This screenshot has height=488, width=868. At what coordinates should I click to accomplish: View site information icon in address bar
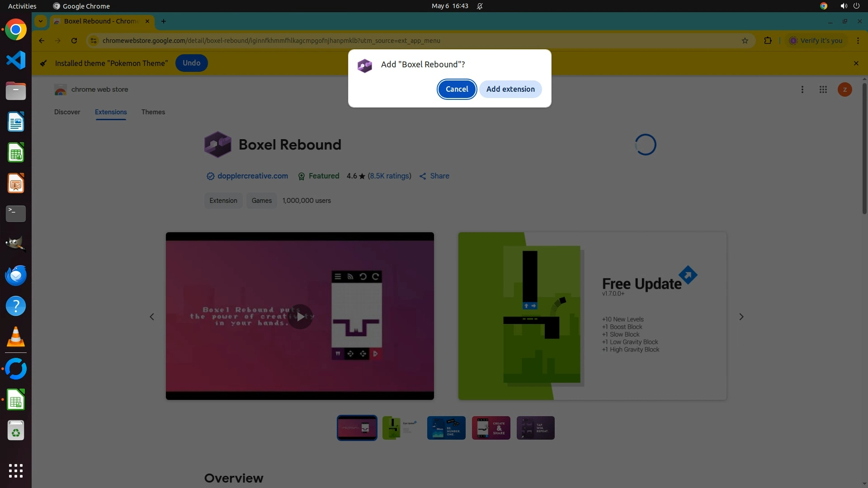tap(94, 41)
